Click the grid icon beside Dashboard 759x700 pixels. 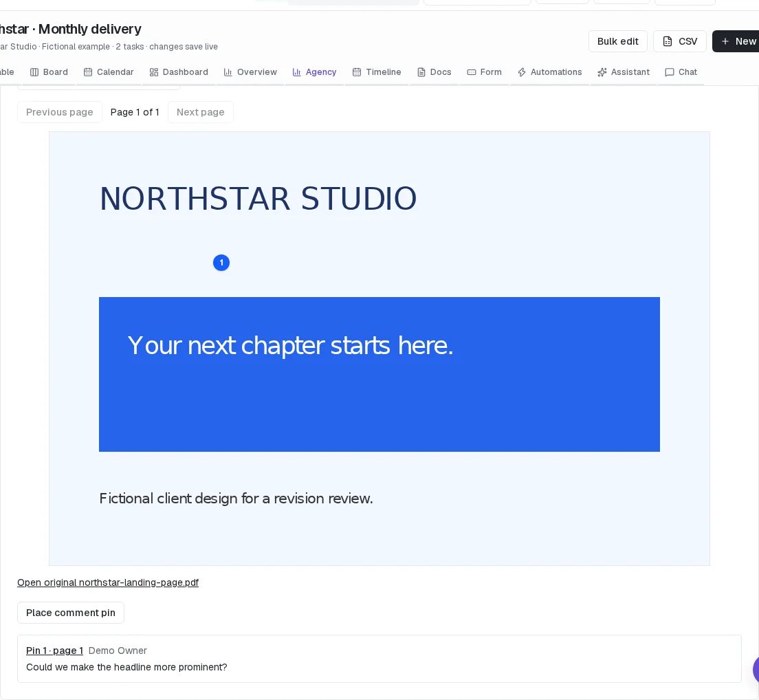click(x=154, y=72)
